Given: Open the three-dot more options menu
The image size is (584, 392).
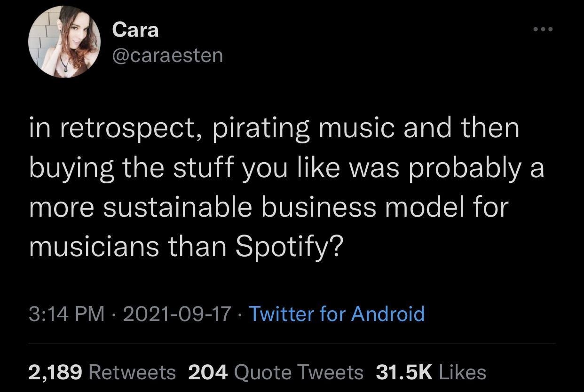Looking at the screenshot, I should tap(543, 29).
